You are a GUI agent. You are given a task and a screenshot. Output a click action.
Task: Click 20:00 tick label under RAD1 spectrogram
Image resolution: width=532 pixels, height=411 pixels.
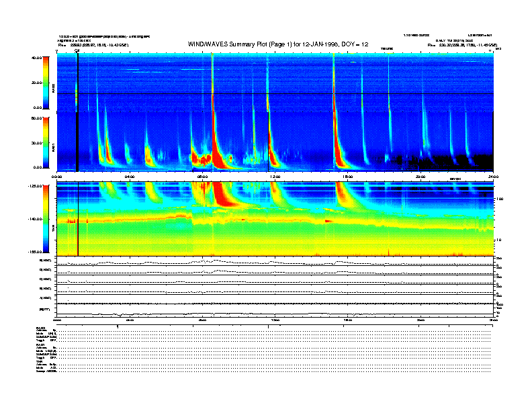[x=420, y=177]
